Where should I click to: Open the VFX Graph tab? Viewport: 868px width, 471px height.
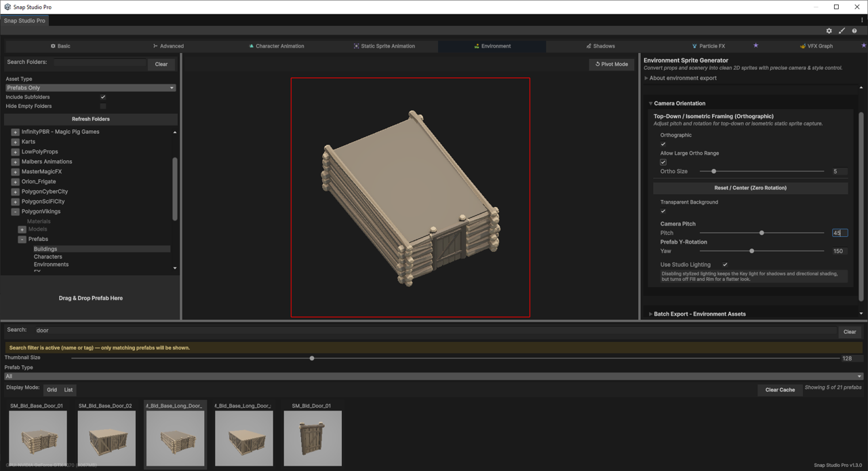(x=816, y=46)
